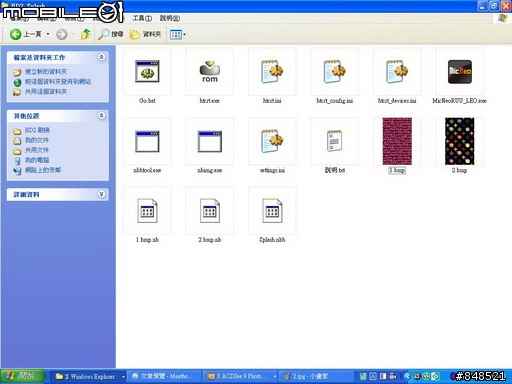Open the 說明 menu
The image size is (512, 384).
coord(170,18)
